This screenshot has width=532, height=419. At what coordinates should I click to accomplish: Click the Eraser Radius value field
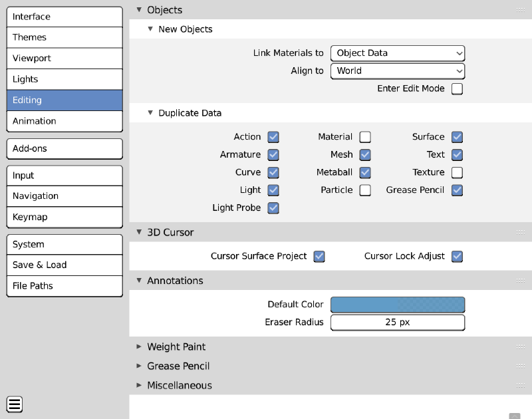398,323
